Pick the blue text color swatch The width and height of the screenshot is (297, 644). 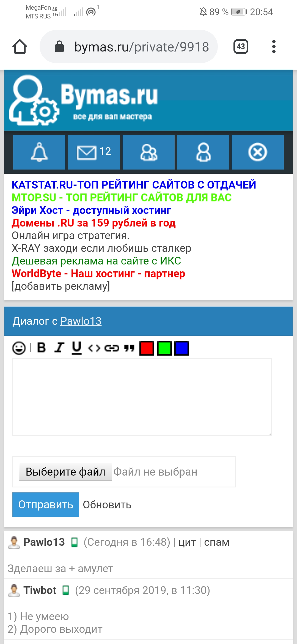[x=182, y=348]
